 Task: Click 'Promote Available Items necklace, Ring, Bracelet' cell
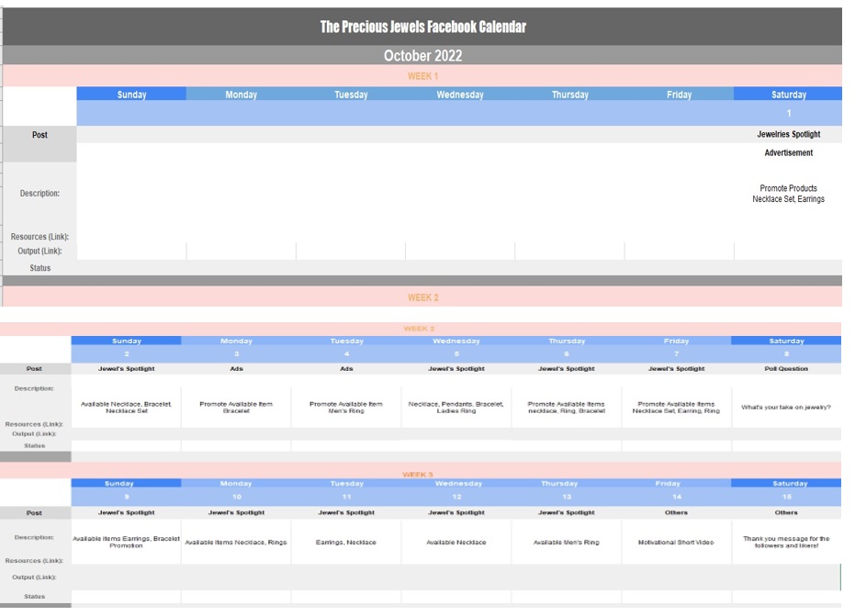(567, 408)
